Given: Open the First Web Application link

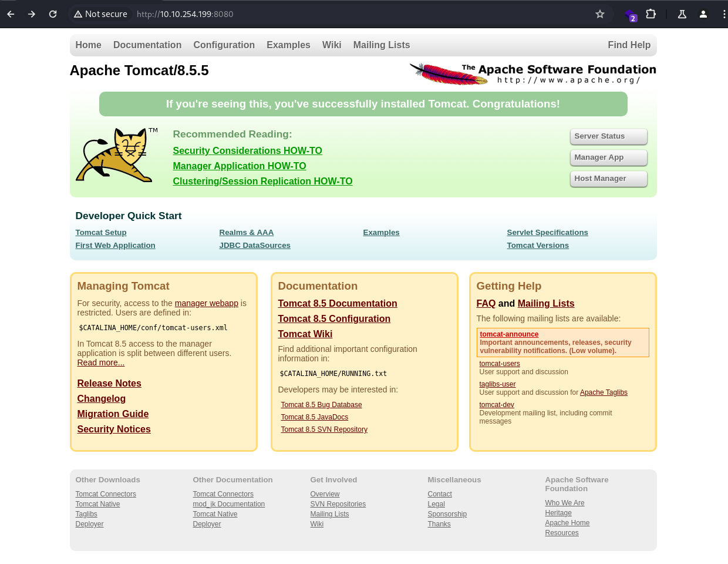Looking at the screenshot, I should tap(115, 246).
